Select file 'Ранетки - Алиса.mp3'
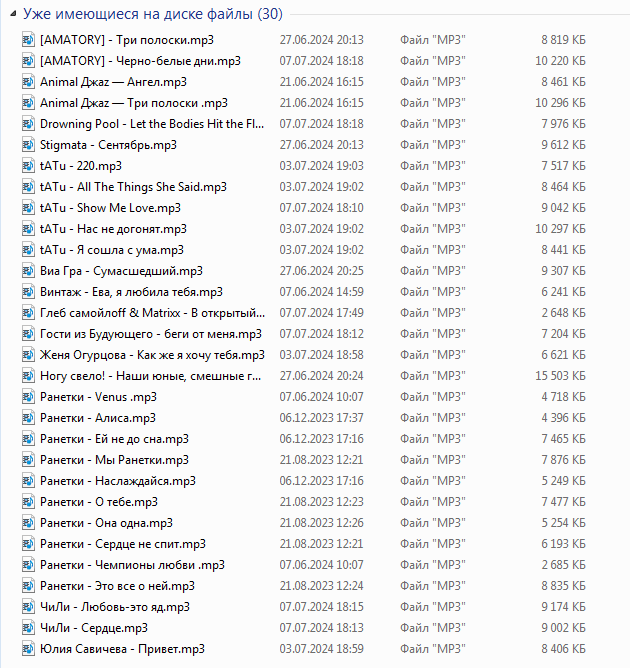This screenshot has height=668, width=630. coord(98,418)
